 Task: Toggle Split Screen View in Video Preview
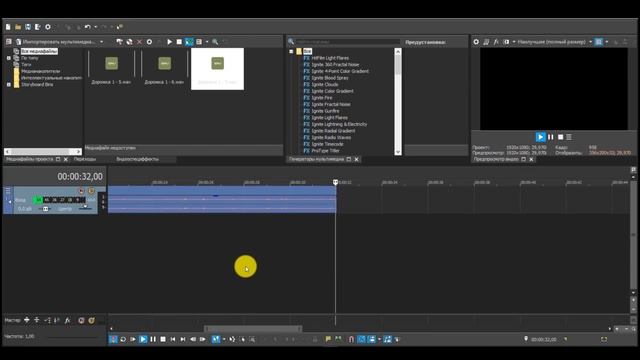pos(506,42)
